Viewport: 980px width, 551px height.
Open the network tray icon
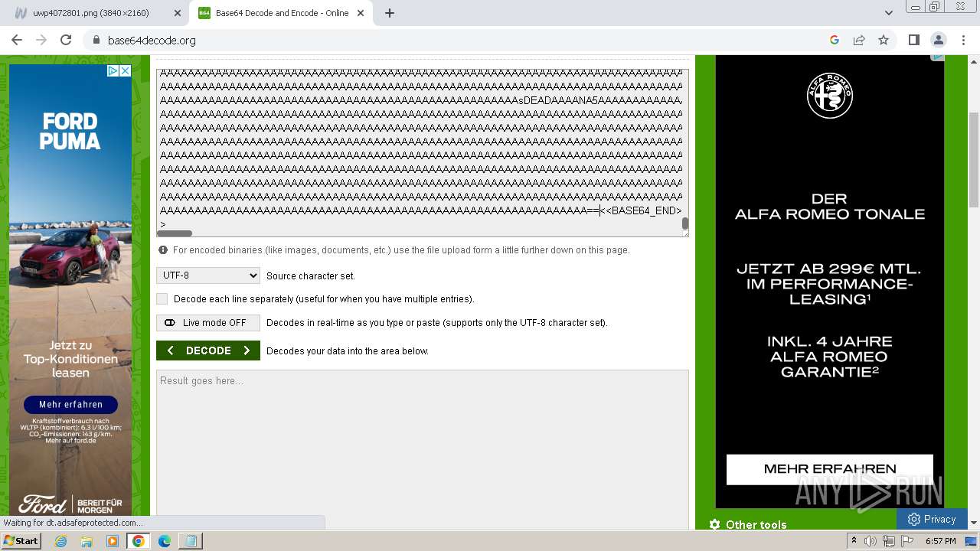point(889,541)
